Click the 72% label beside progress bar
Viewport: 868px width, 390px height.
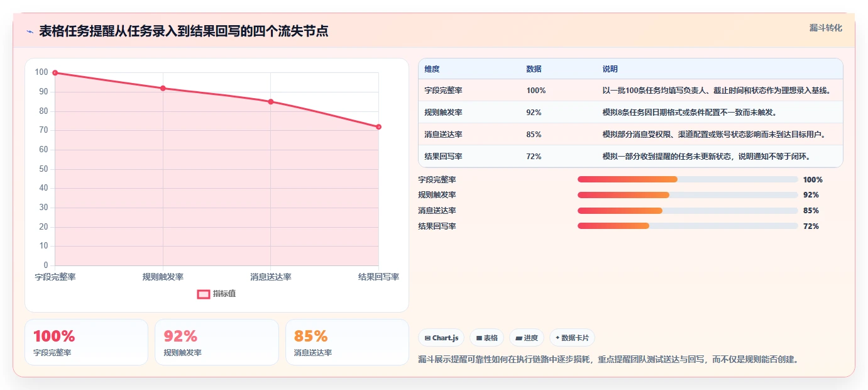pyautogui.click(x=811, y=226)
